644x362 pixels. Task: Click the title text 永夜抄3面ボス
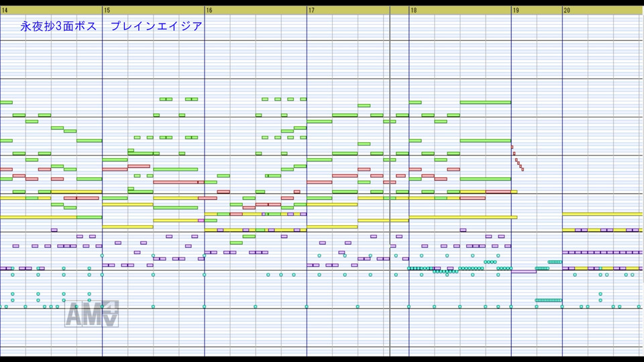(58, 26)
